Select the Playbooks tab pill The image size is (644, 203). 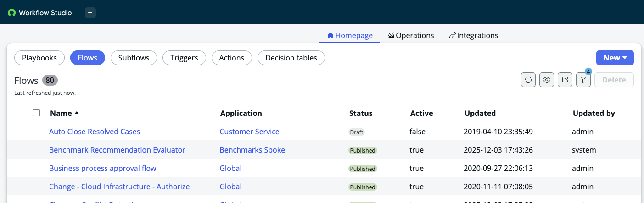tap(39, 58)
